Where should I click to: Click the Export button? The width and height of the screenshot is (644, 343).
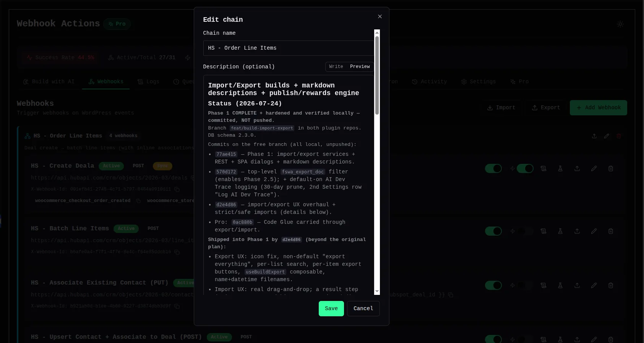click(546, 108)
